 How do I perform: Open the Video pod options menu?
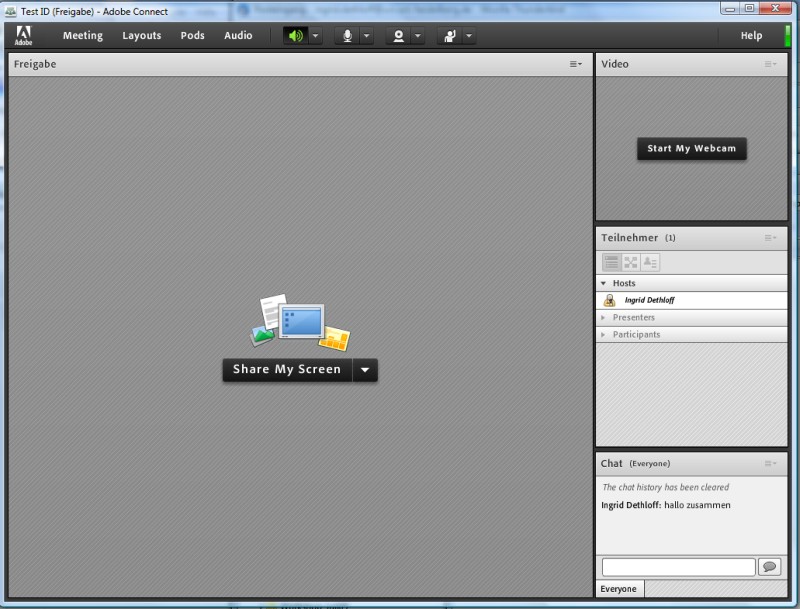coord(770,64)
